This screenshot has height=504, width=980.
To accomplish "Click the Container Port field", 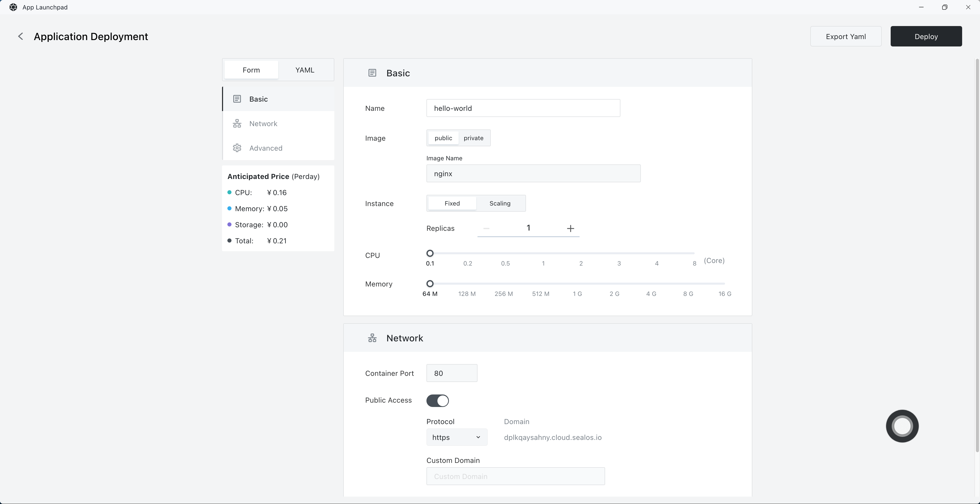I will (451, 373).
